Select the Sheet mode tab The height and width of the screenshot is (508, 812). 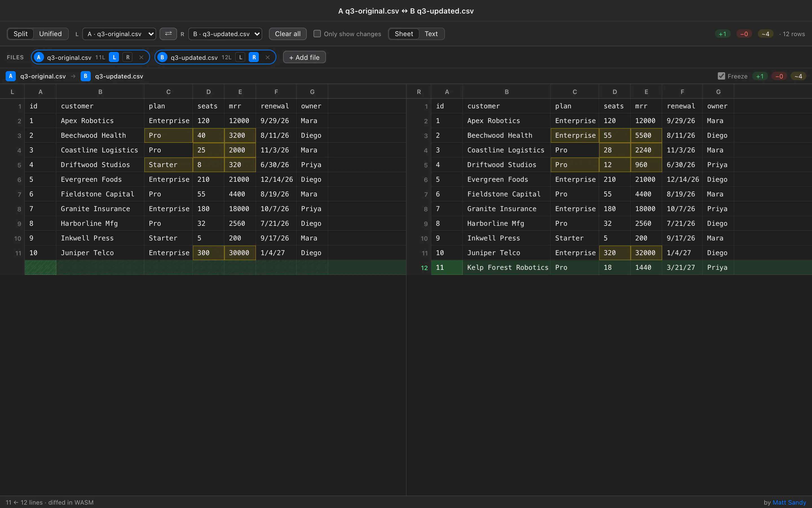[x=404, y=34]
